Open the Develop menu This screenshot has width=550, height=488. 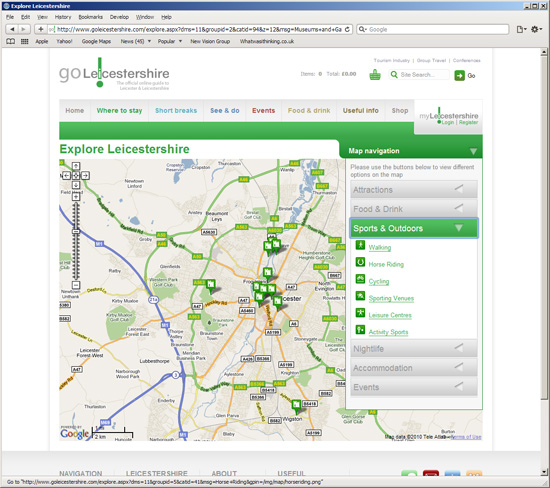click(x=119, y=17)
